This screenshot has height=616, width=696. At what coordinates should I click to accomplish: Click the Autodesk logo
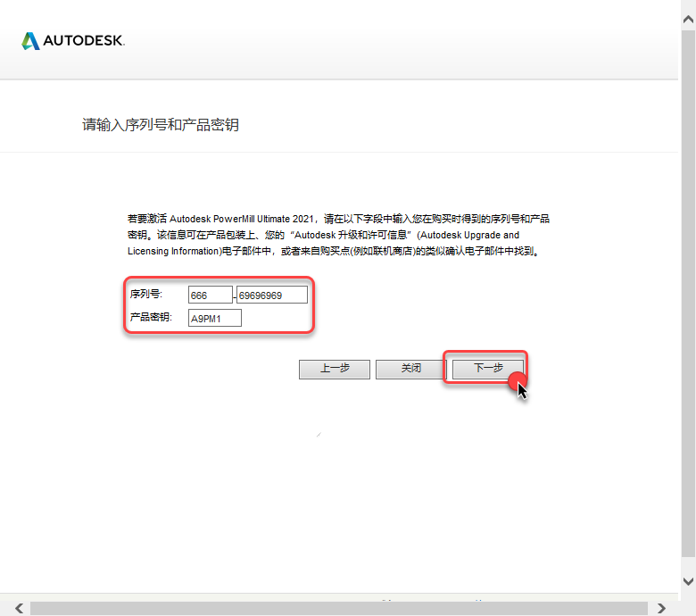coord(73,41)
